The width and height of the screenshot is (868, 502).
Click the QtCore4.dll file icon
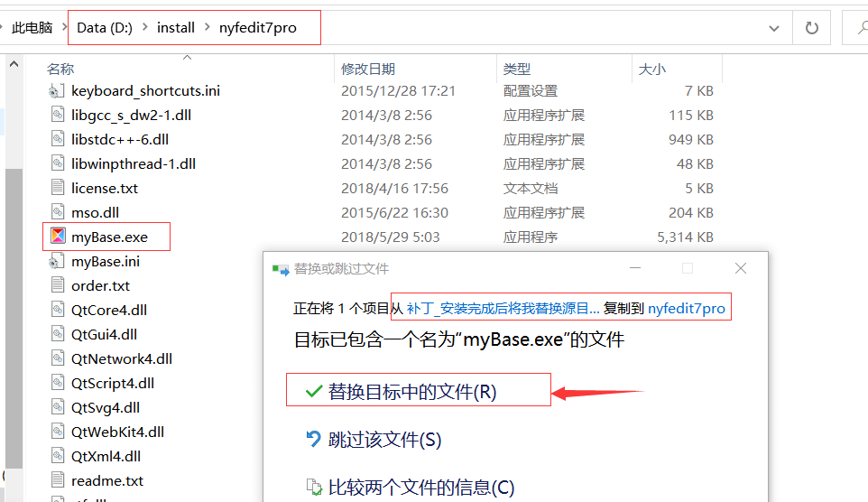pyautogui.click(x=58, y=311)
